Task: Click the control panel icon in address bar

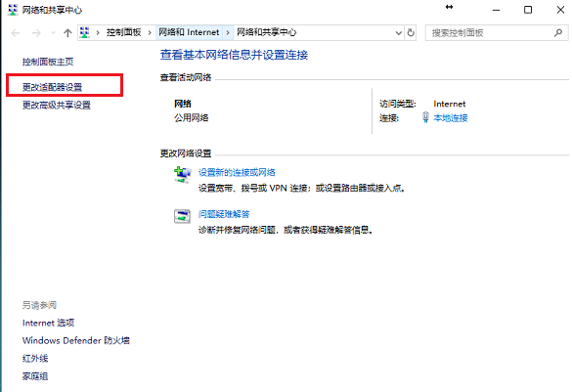Action: click(x=85, y=32)
